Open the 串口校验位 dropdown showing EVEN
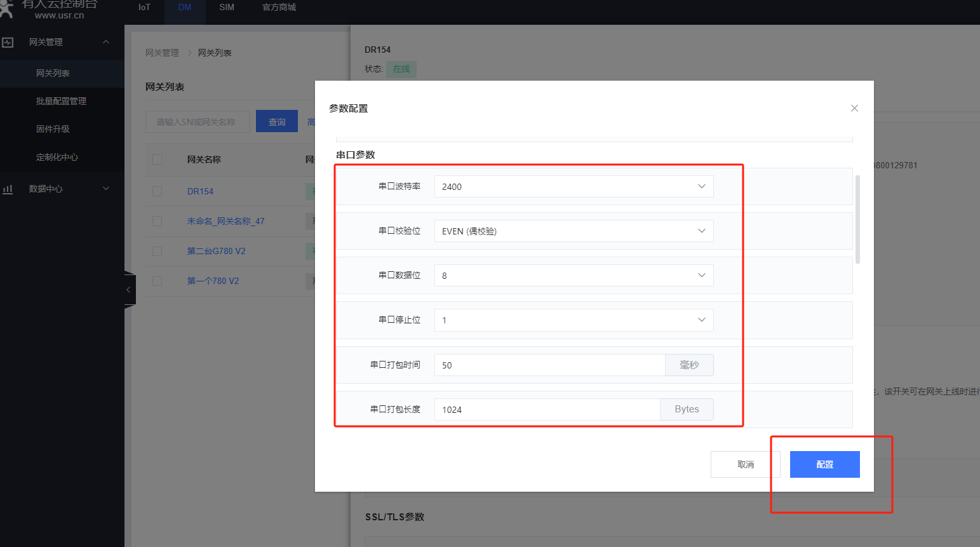Viewport: 980px width, 547px height. (573, 231)
